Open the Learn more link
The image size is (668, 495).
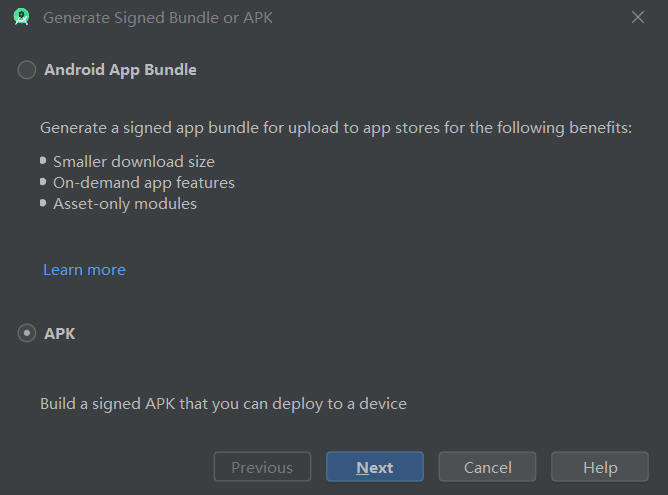84,270
